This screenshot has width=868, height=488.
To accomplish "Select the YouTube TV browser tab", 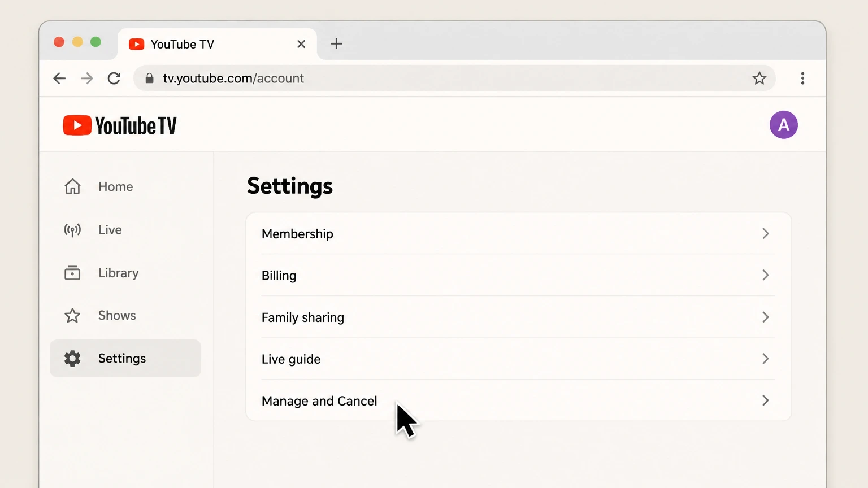I will tap(217, 44).
